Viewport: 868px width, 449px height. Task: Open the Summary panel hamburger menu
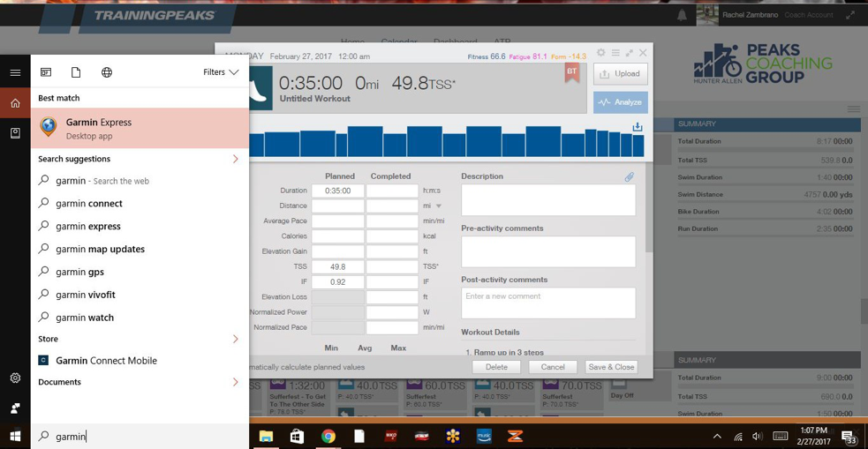pyautogui.click(x=854, y=109)
